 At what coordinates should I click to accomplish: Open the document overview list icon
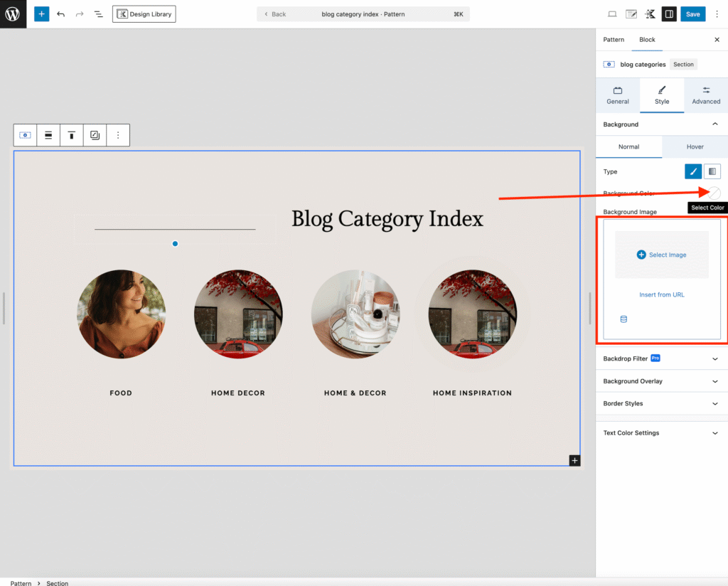99,14
